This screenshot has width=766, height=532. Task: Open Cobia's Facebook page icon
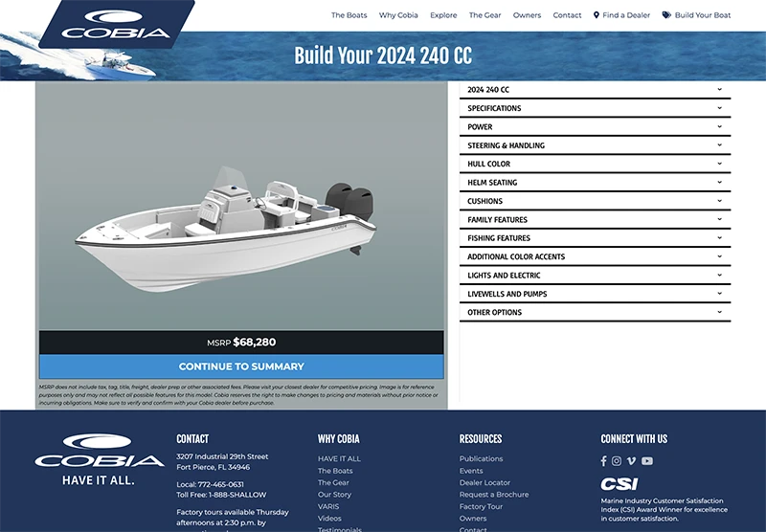[604, 461]
